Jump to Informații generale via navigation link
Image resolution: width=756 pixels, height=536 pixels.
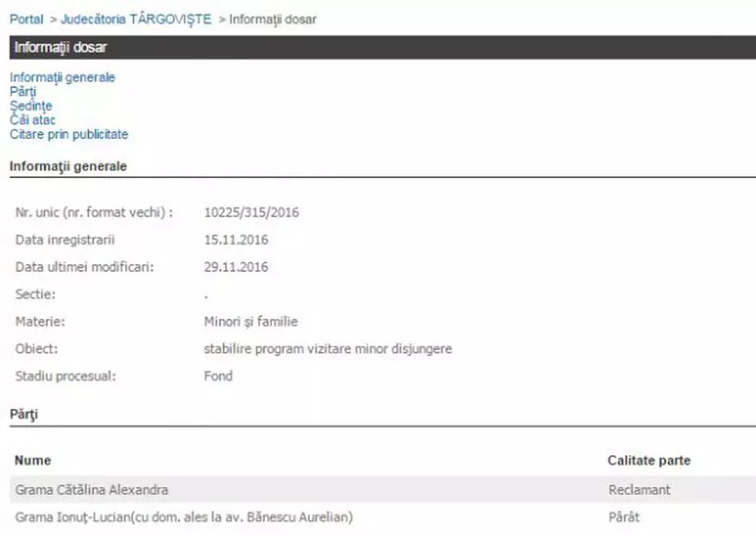tap(63, 77)
